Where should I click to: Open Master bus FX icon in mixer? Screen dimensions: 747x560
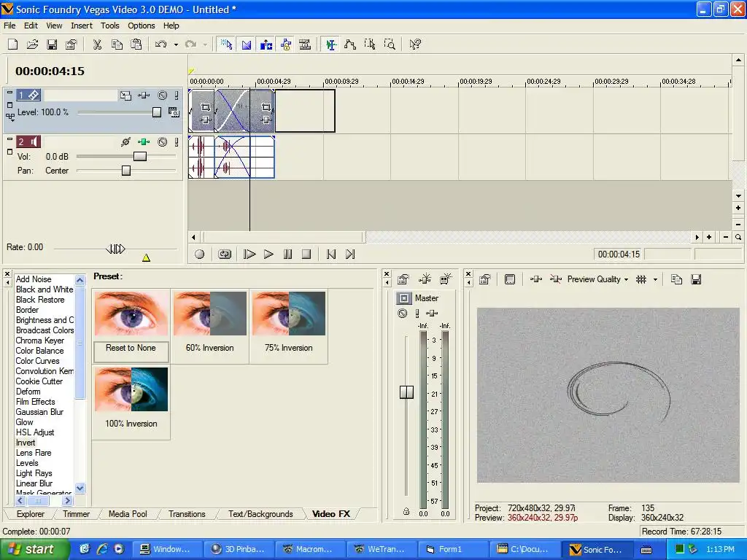click(x=432, y=313)
